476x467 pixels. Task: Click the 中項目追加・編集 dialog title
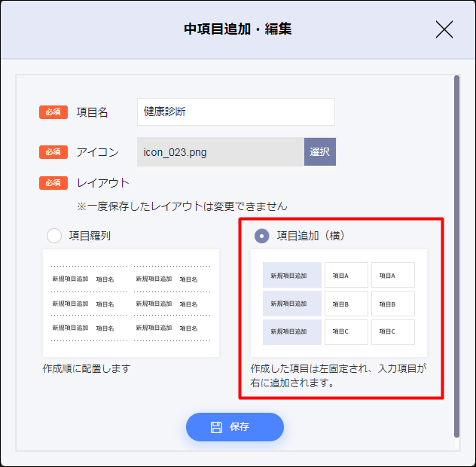click(238, 29)
